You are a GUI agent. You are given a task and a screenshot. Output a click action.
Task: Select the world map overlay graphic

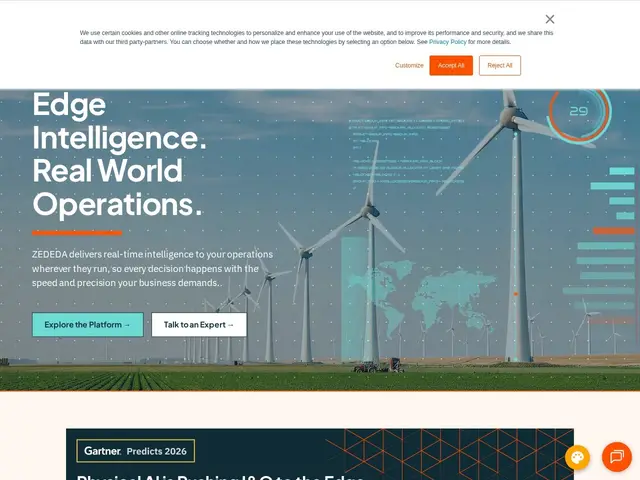coord(422,296)
